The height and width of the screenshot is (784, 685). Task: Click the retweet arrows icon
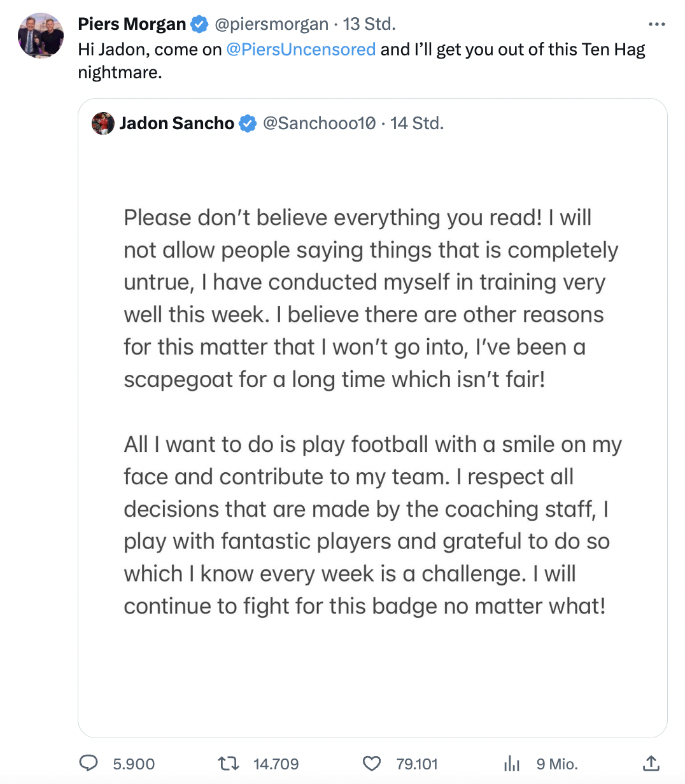tap(228, 763)
